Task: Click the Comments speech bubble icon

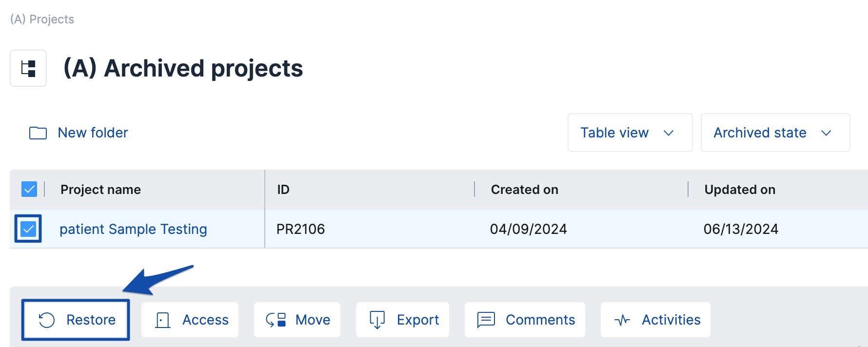Action: (486, 320)
